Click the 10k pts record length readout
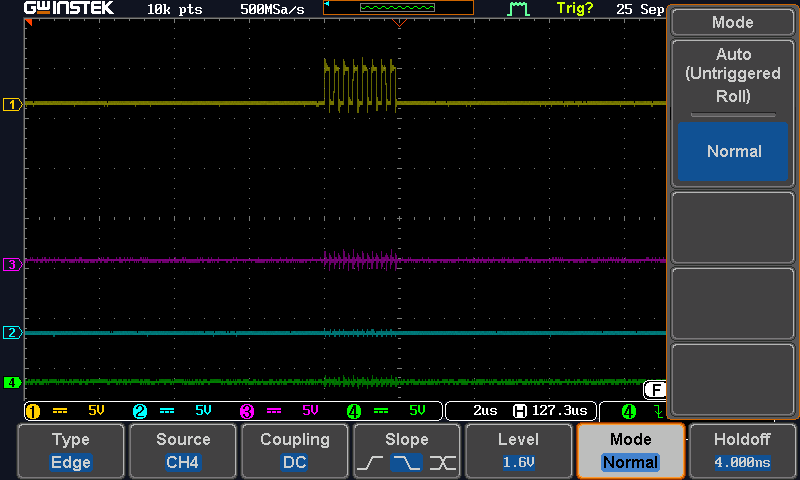800x480 pixels. pyautogui.click(x=174, y=9)
